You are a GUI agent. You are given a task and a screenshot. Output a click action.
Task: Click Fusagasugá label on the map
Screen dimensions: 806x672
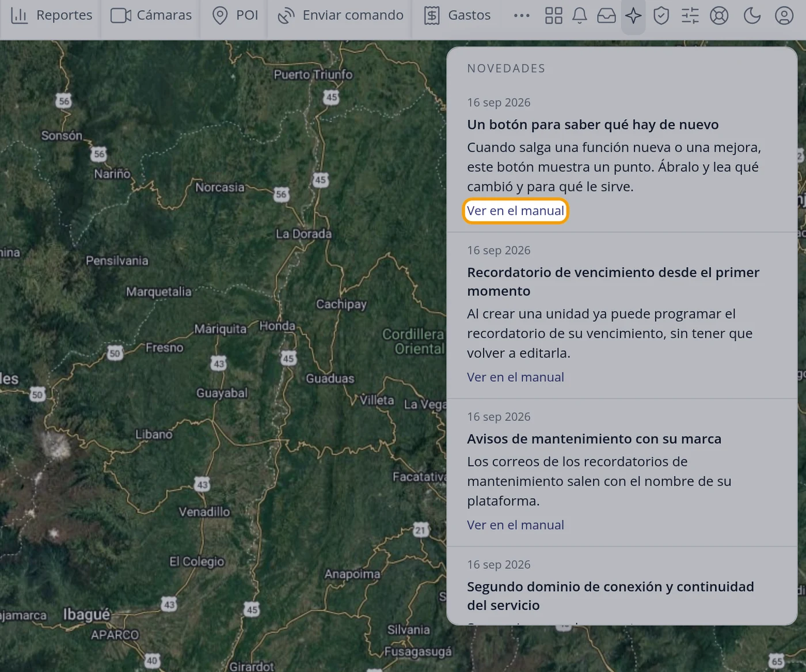418,651
